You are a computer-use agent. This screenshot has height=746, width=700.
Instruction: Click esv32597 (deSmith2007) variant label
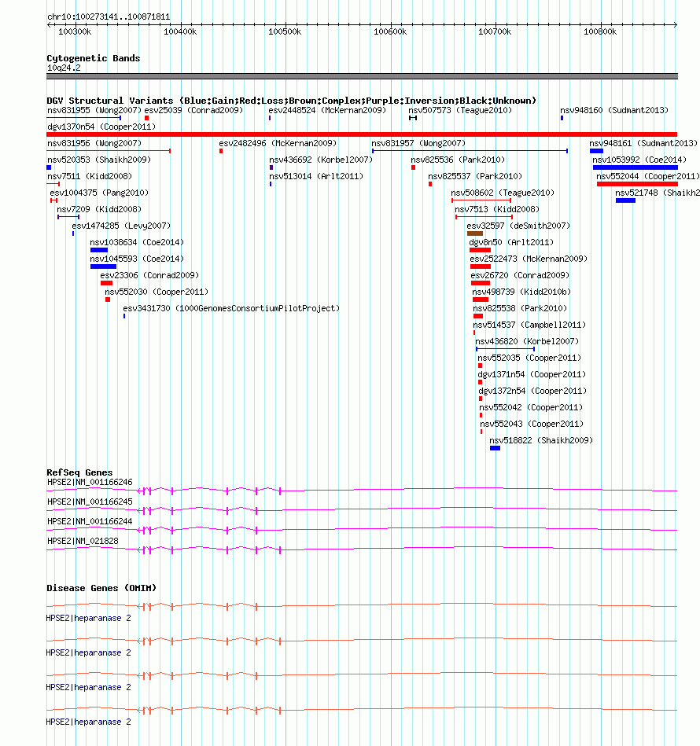pyautogui.click(x=518, y=226)
